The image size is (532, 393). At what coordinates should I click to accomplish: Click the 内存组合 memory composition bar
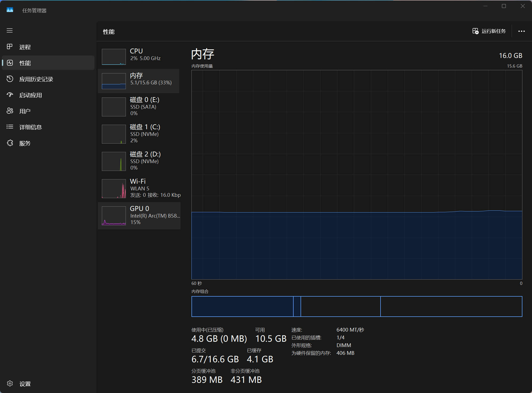tap(357, 306)
